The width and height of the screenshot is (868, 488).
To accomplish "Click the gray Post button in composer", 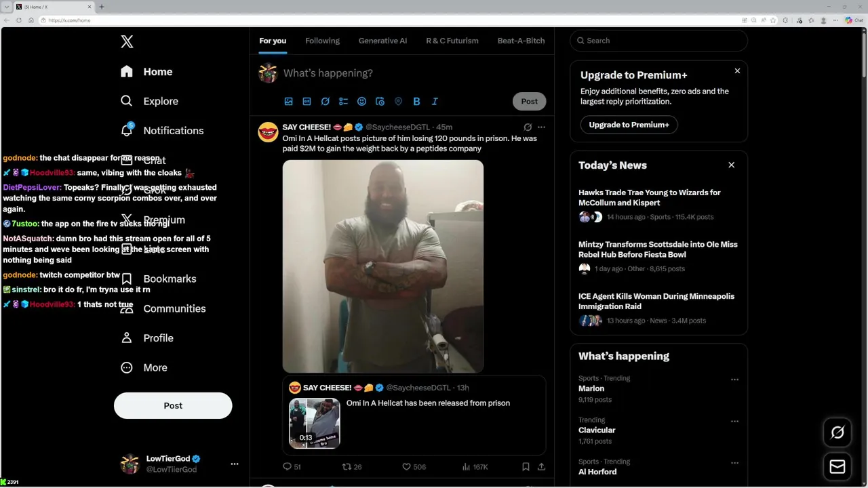I will (x=529, y=101).
